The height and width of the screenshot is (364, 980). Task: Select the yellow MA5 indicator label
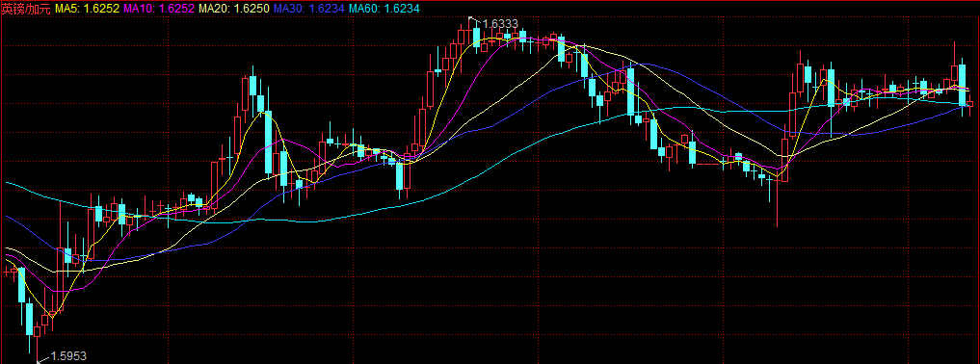[88, 8]
